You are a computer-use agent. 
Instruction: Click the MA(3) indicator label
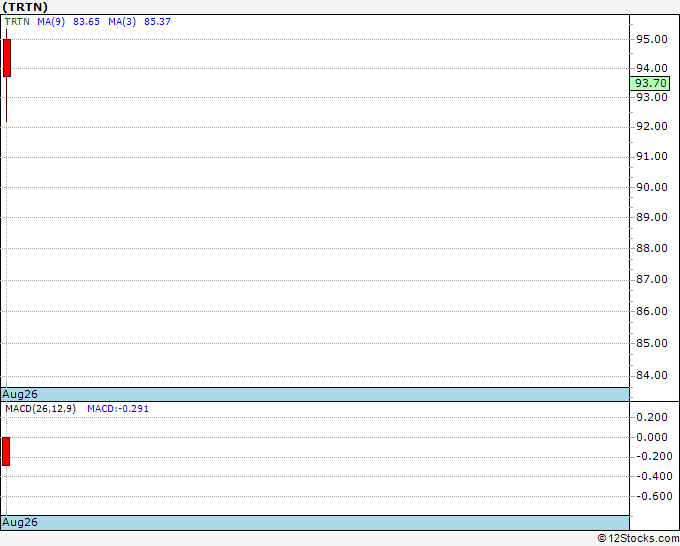(x=122, y=22)
